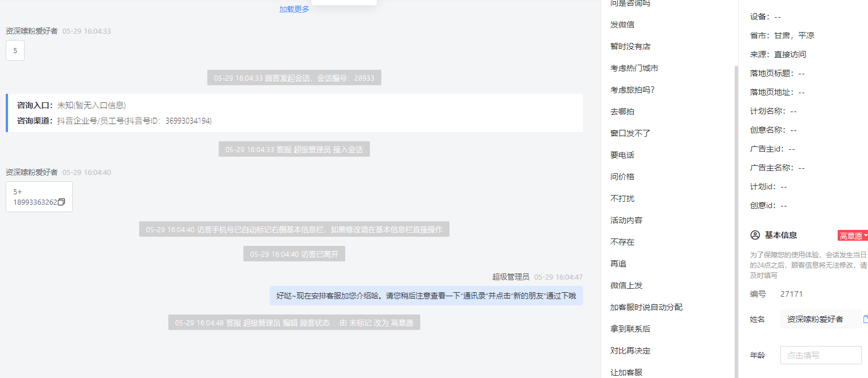Click the first message bubble "5"
The image size is (868, 378).
pyautogui.click(x=15, y=50)
